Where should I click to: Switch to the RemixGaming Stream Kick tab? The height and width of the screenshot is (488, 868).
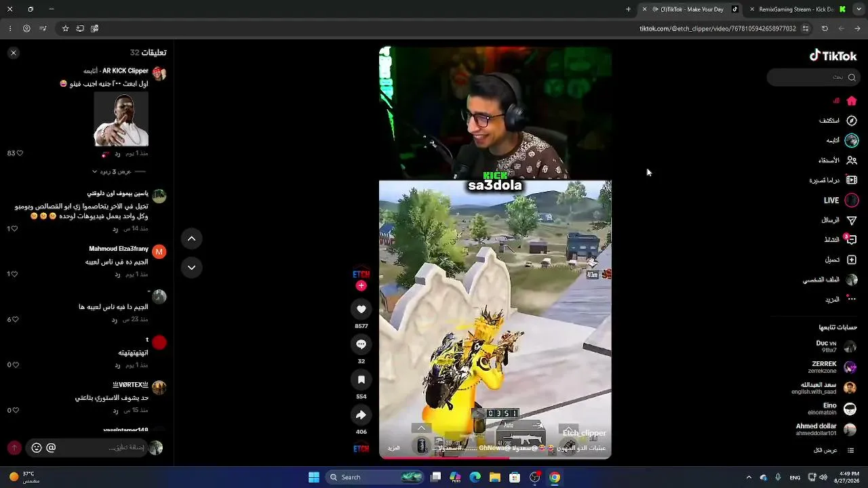pos(797,9)
